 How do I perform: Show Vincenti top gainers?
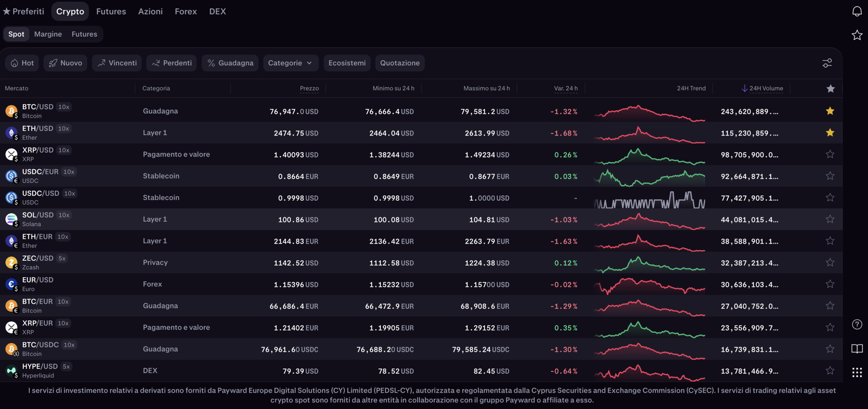[x=117, y=63]
